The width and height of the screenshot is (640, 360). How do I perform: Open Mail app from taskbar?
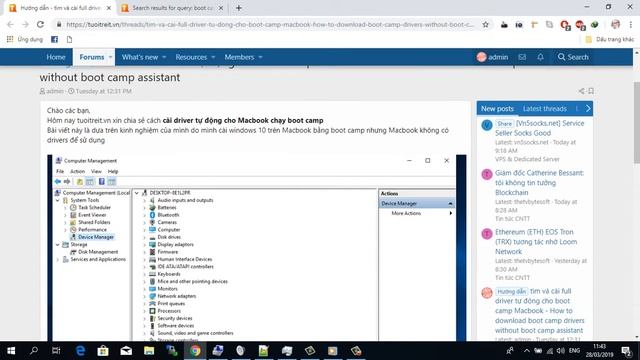click(126, 351)
